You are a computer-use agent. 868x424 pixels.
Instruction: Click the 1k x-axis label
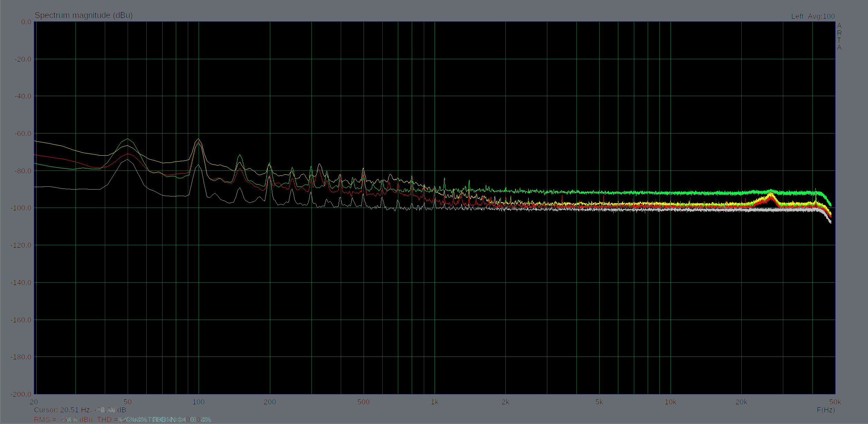tap(435, 402)
